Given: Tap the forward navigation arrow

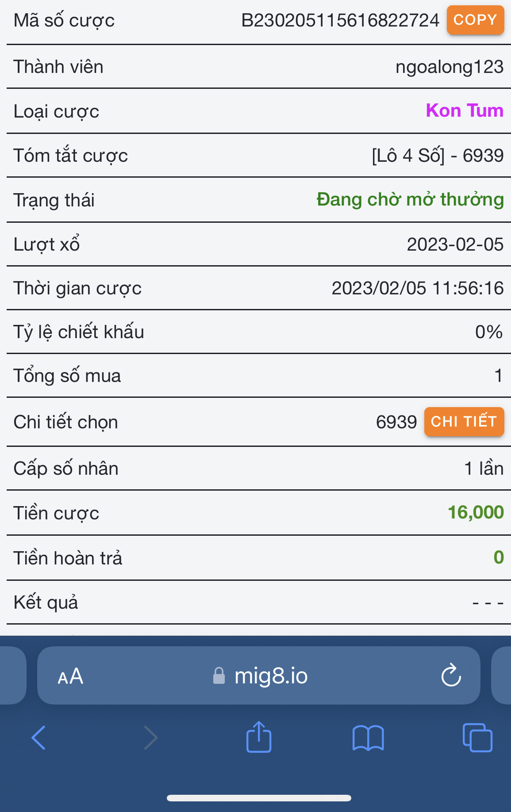Looking at the screenshot, I should coord(151,738).
